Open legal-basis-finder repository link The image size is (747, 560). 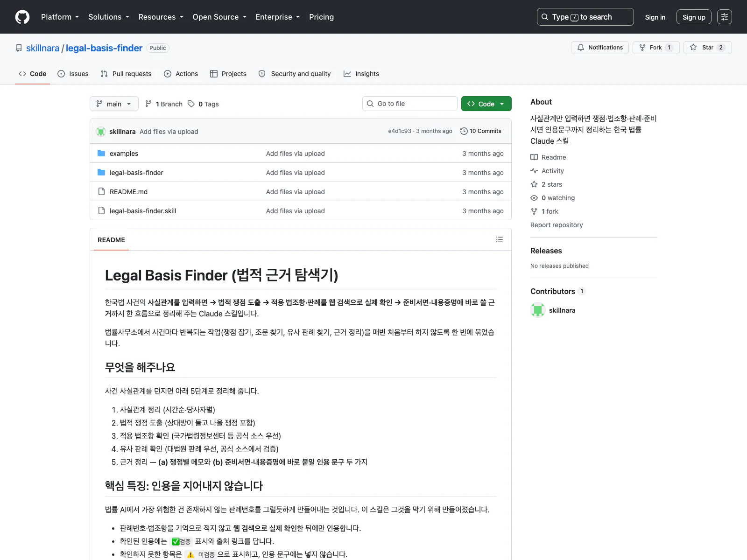(x=104, y=48)
